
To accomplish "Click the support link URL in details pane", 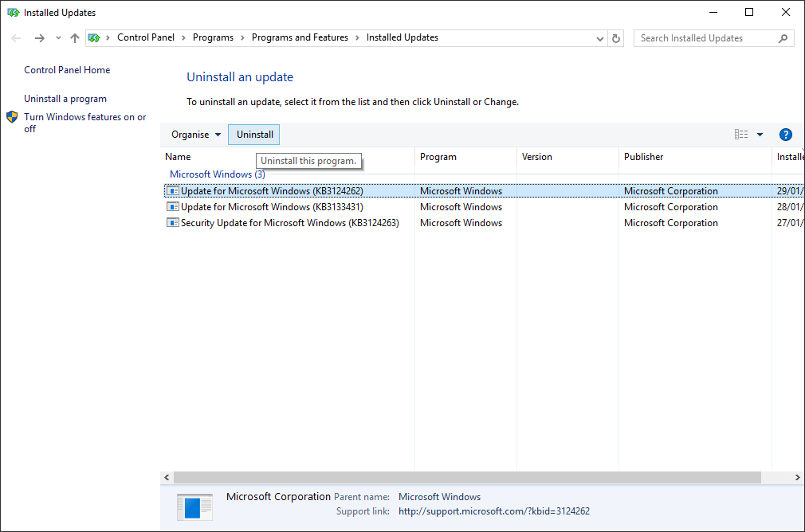I will click(494, 511).
